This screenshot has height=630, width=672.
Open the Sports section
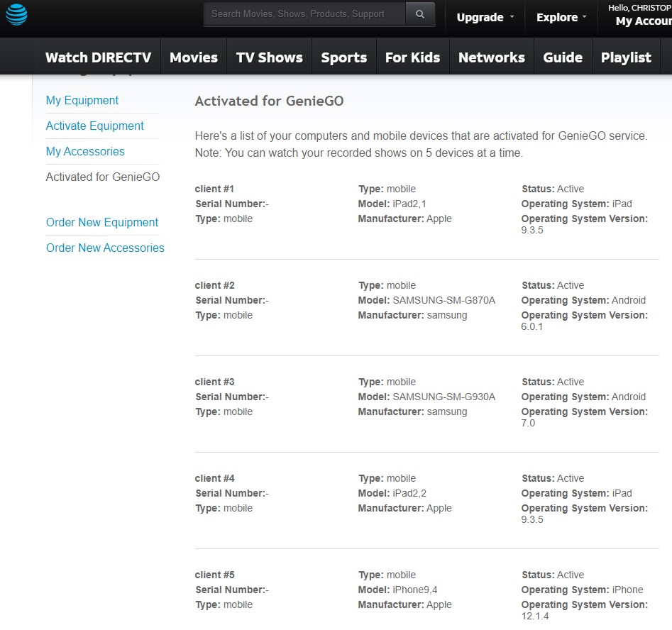click(x=344, y=57)
